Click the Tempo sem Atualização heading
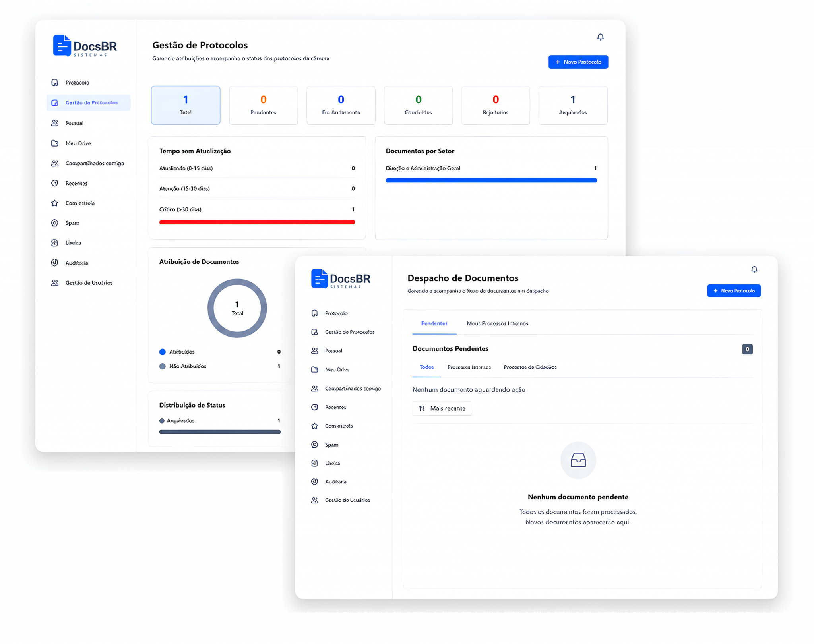The height and width of the screenshot is (644, 814). tap(195, 151)
